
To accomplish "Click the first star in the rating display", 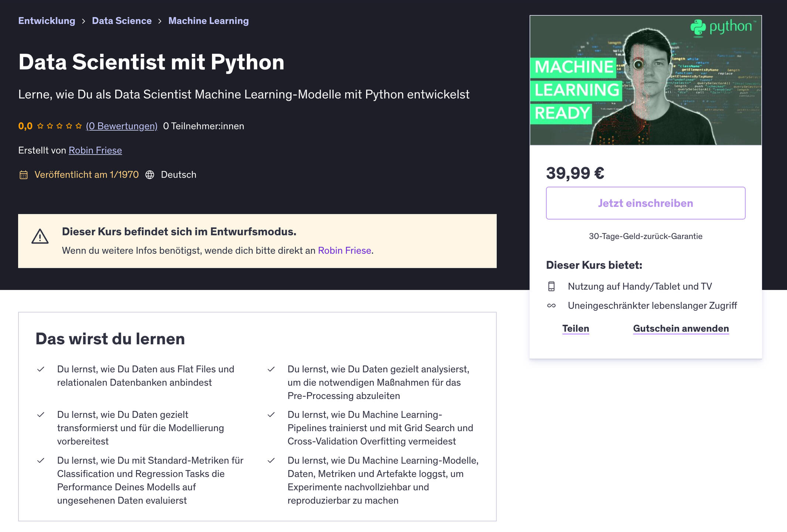I will point(41,126).
